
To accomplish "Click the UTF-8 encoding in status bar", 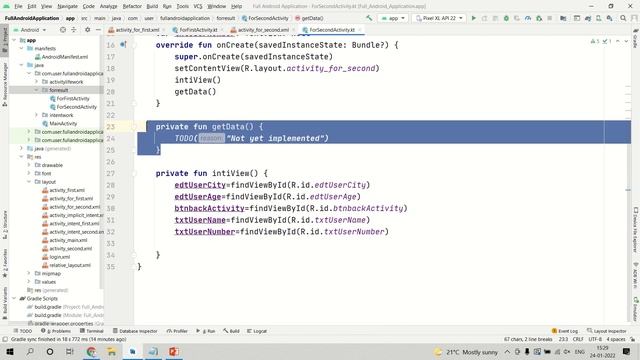I will [x=595, y=339].
